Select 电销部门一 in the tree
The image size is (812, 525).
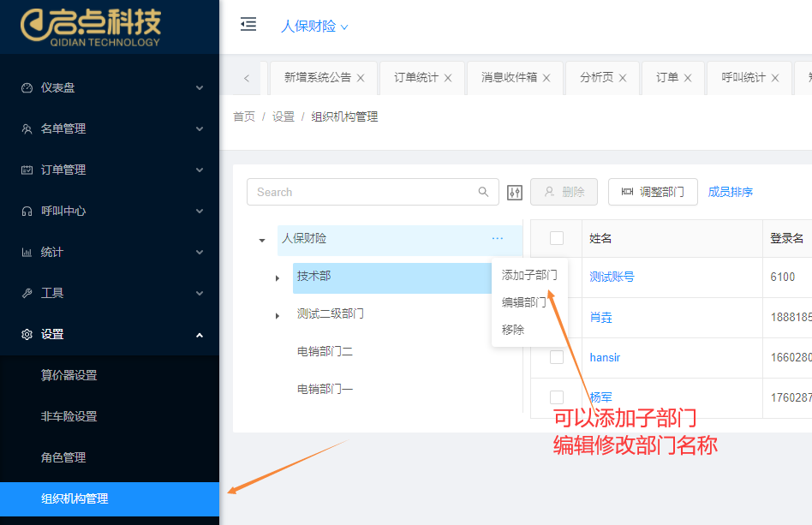[325, 390]
